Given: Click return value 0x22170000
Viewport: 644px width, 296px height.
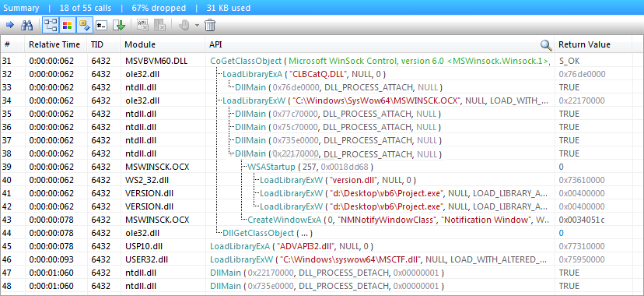Looking at the screenshot, I should (x=582, y=100).
